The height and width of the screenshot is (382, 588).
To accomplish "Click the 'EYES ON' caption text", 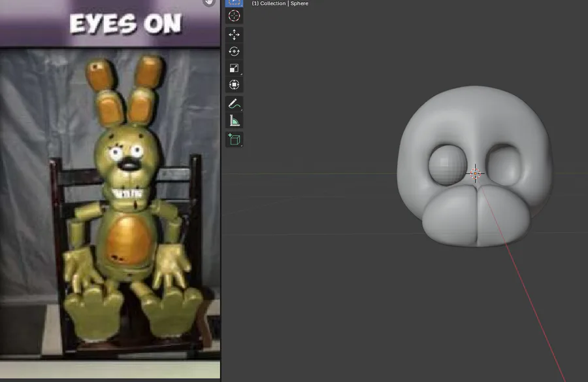I will (125, 24).
